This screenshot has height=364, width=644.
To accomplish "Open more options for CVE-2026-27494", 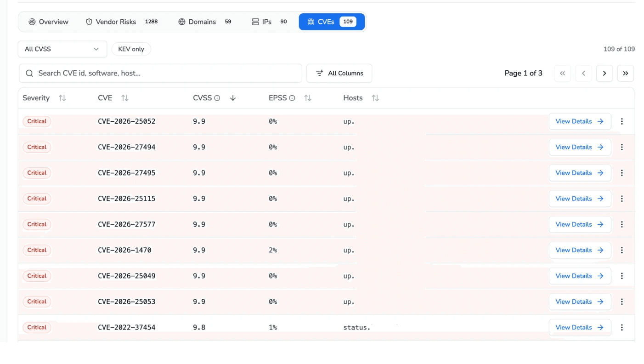I will pyautogui.click(x=622, y=147).
